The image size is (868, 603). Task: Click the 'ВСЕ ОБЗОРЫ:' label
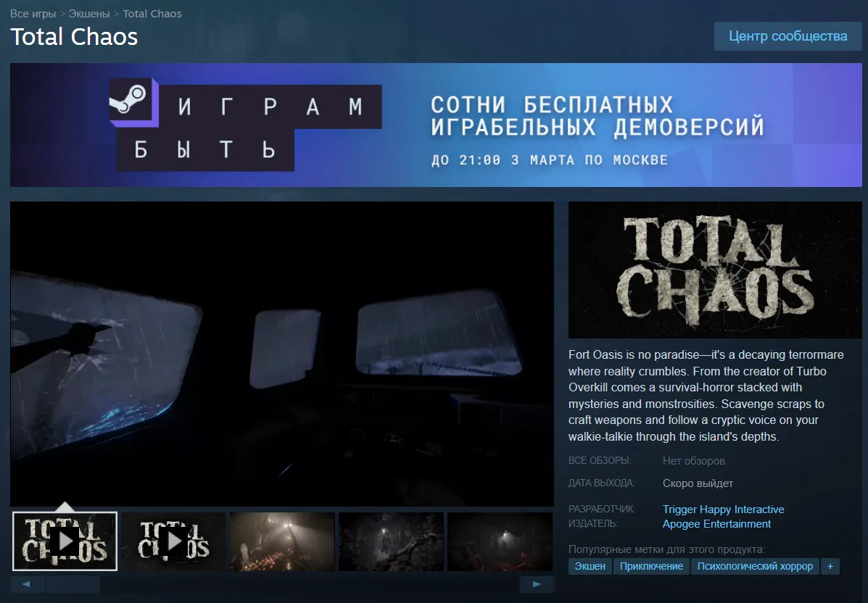click(600, 460)
